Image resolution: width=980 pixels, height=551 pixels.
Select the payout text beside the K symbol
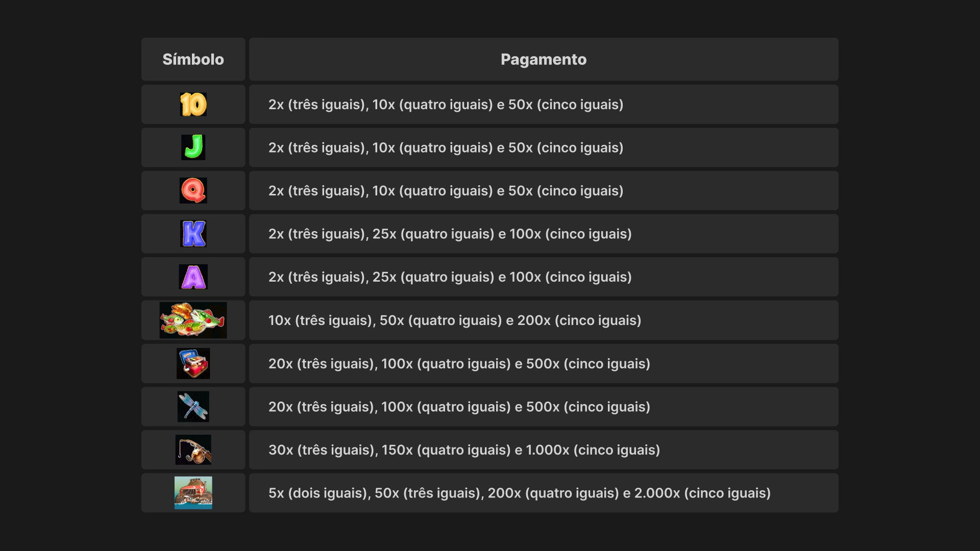pos(450,234)
